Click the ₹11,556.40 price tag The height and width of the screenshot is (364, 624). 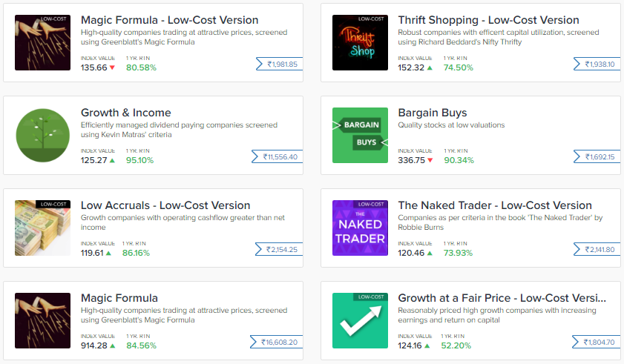pyautogui.click(x=279, y=157)
